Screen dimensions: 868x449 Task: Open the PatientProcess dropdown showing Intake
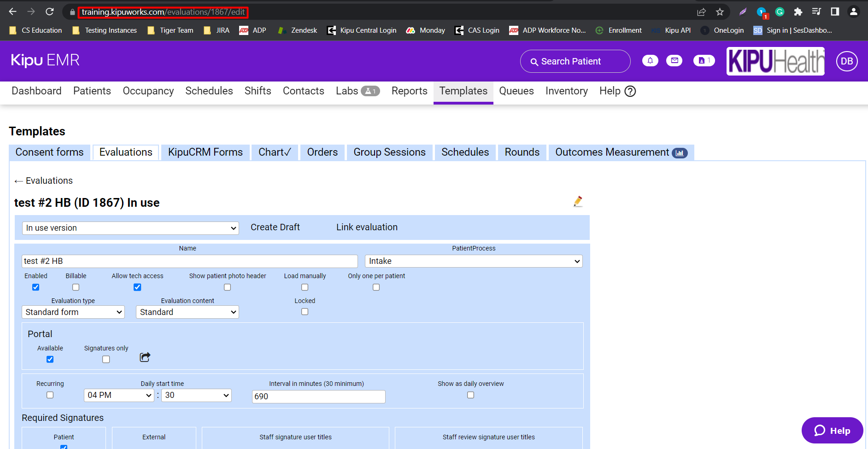pos(474,261)
